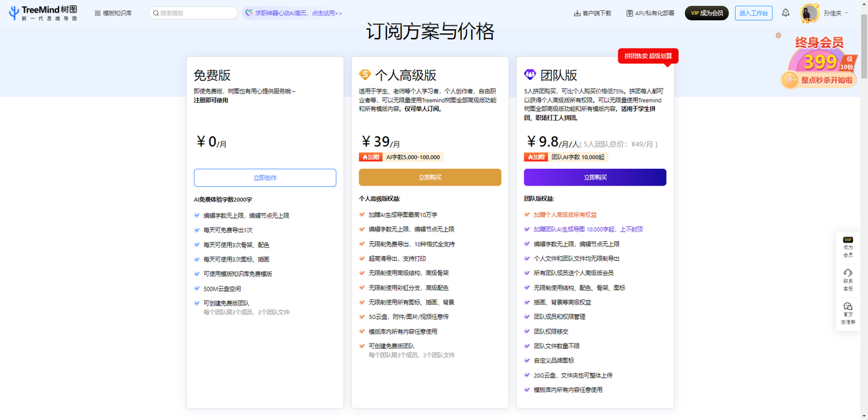
Task: Click the magnifier icon in search box
Action: pyautogui.click(x=156, y=13)
